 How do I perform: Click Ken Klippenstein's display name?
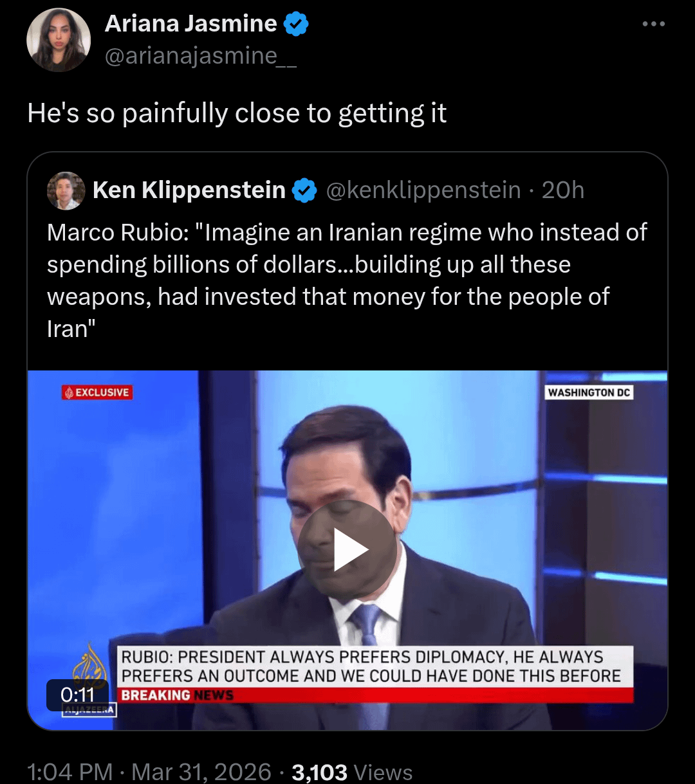point(189,190)
